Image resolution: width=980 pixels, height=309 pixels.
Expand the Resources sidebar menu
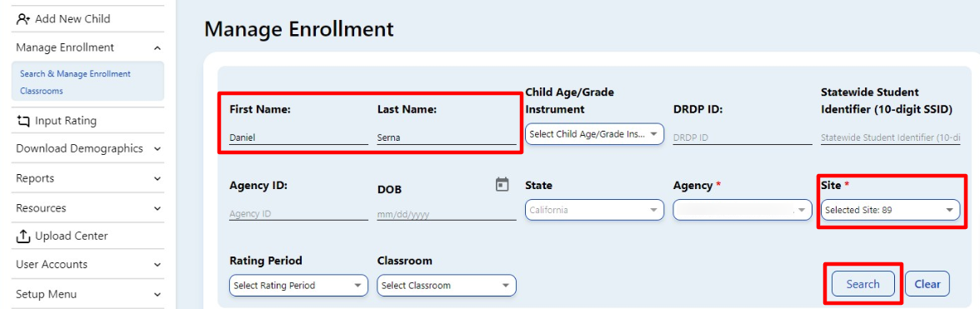pyautogui.click(x=157, y=208)
